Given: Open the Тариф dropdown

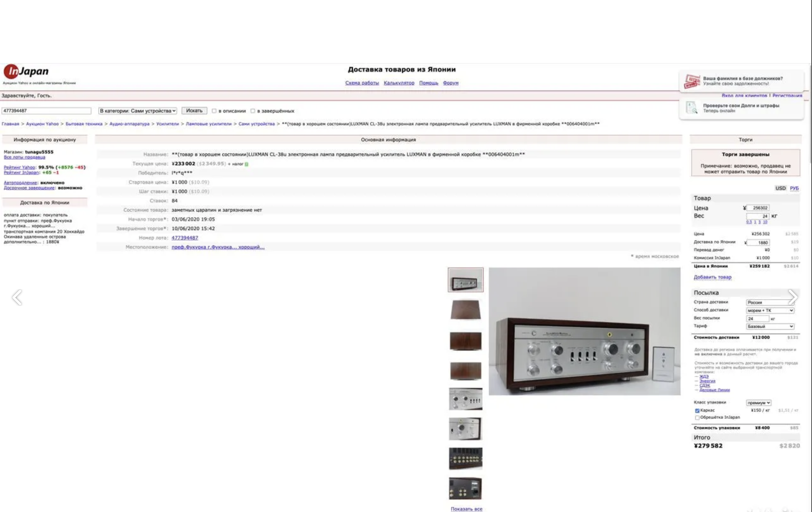Looking at the screenshot, I should coord(770,326).
